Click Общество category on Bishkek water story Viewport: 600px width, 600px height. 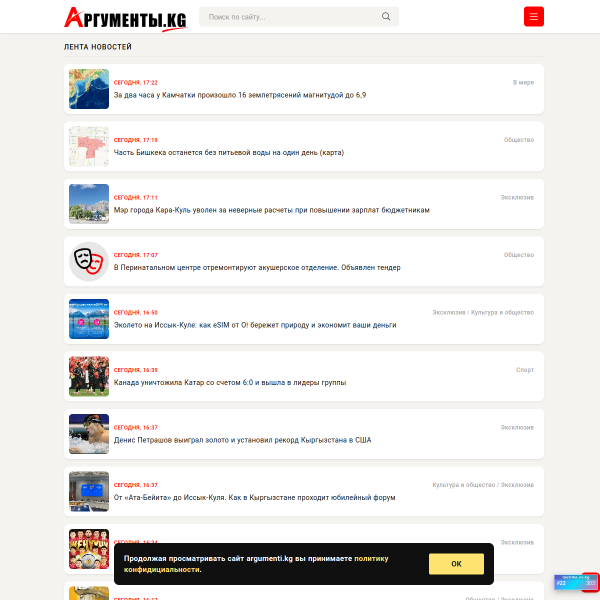click(518, 140)
